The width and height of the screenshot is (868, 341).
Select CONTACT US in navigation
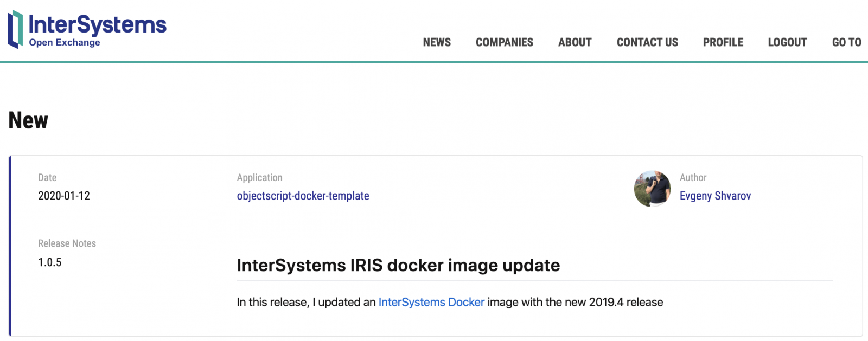pyautogui.click(x=647, y=42)
